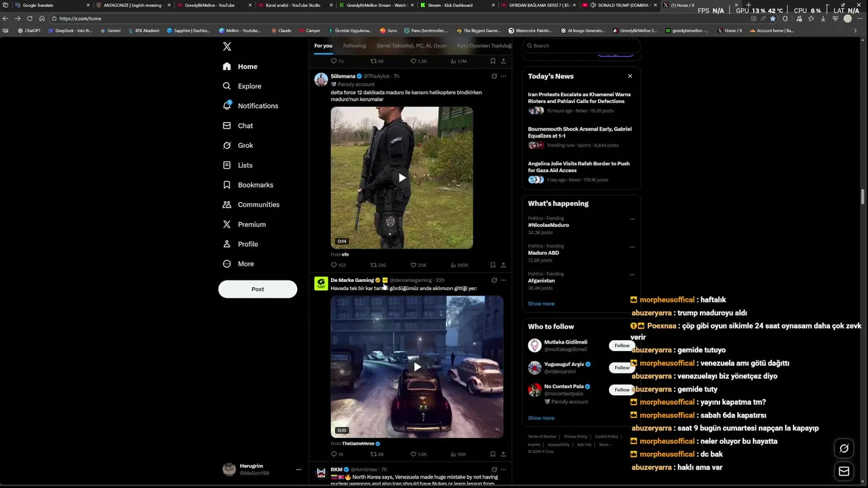
Task: Follow Yugusuguf Arşiv
Action: (x=622, y=367)
